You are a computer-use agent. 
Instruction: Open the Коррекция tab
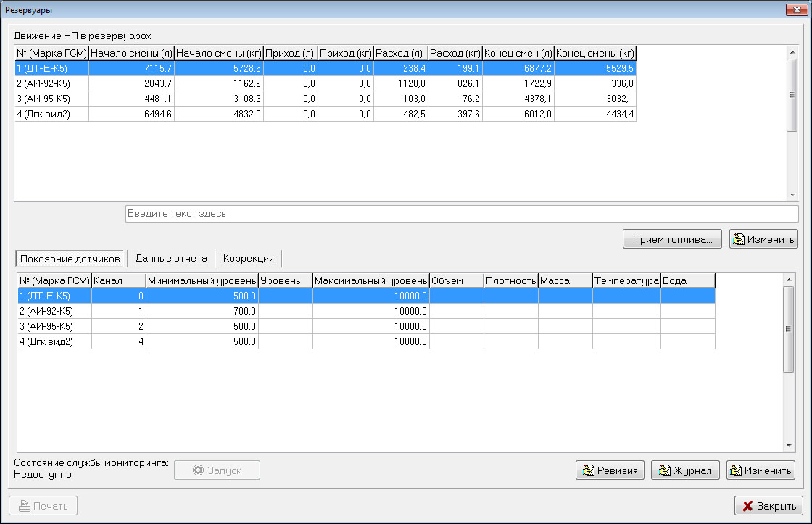tap(248, 258)
